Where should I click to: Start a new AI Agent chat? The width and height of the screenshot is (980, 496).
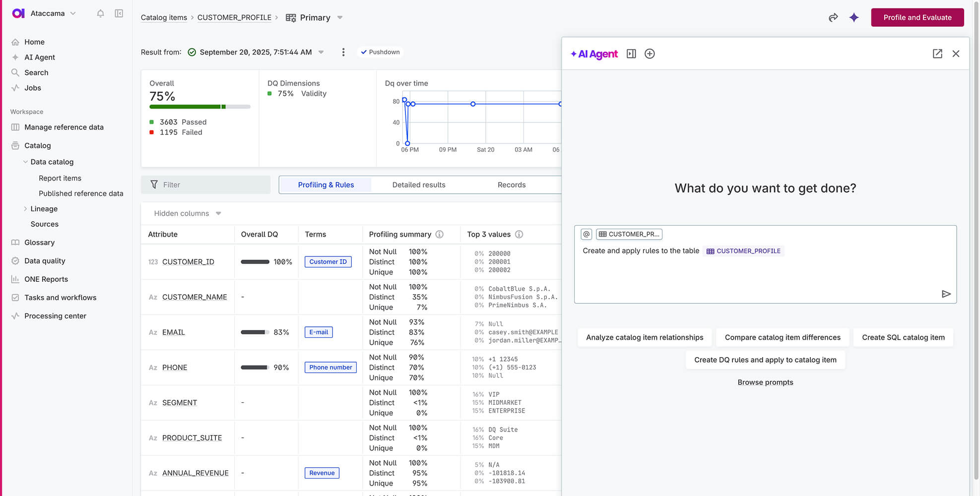coord(650,54)
